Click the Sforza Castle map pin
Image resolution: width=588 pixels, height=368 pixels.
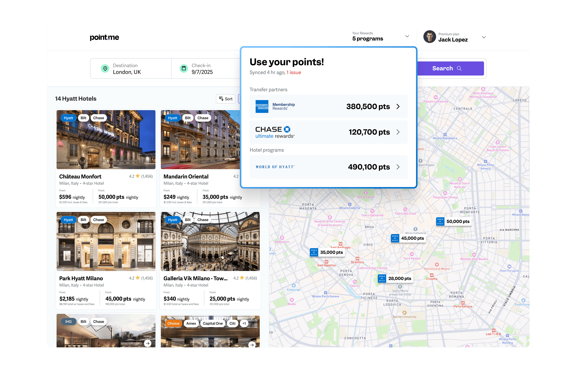point(365,193)
